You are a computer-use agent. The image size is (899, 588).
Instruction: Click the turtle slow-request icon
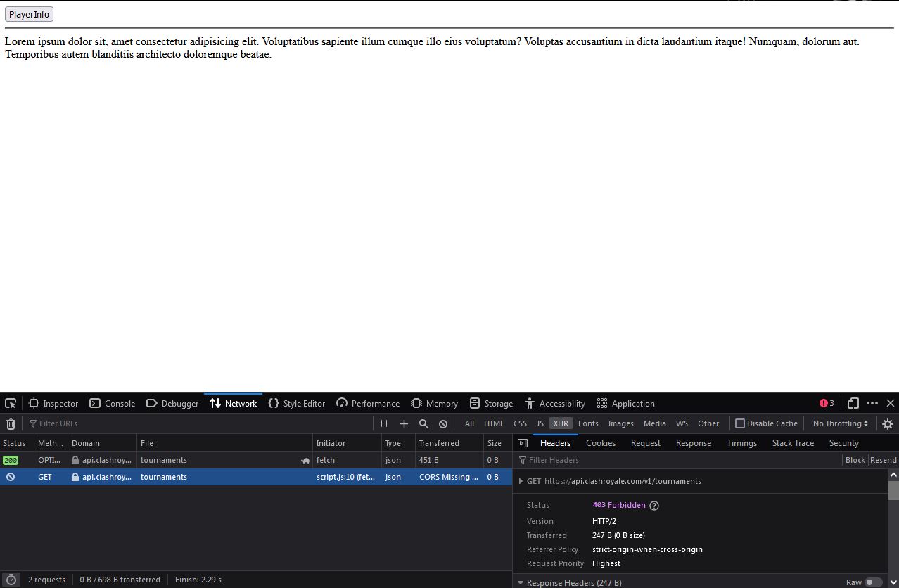(x=305, y=460)
